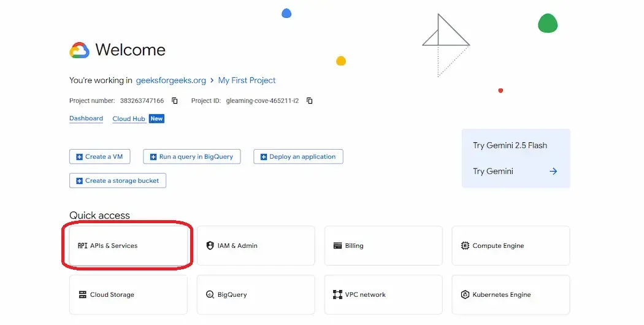Click the Google Cloud logo icon
644x325 pixels.
coord(79,50)
